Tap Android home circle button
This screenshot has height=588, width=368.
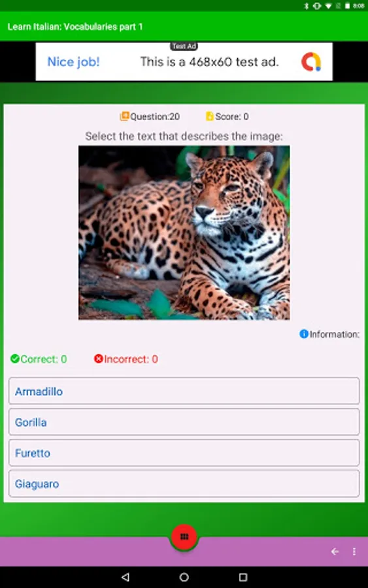(x=184, y=577)
